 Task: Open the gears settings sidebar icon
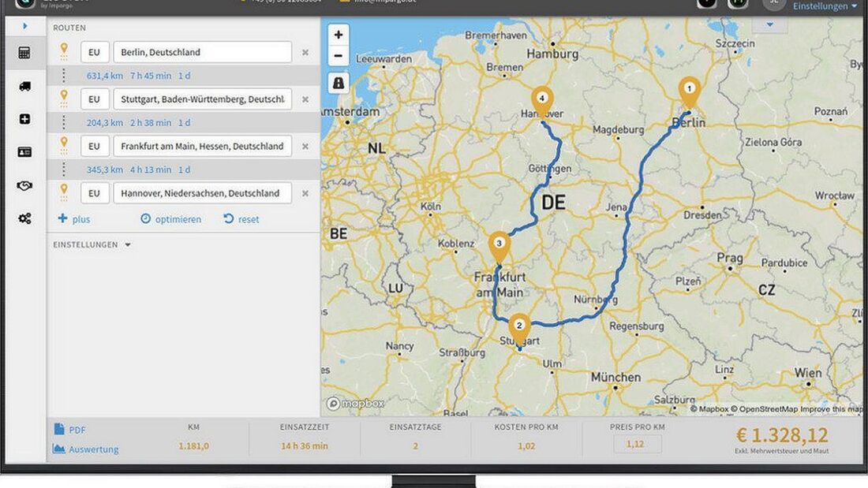(x=24, y=218)
